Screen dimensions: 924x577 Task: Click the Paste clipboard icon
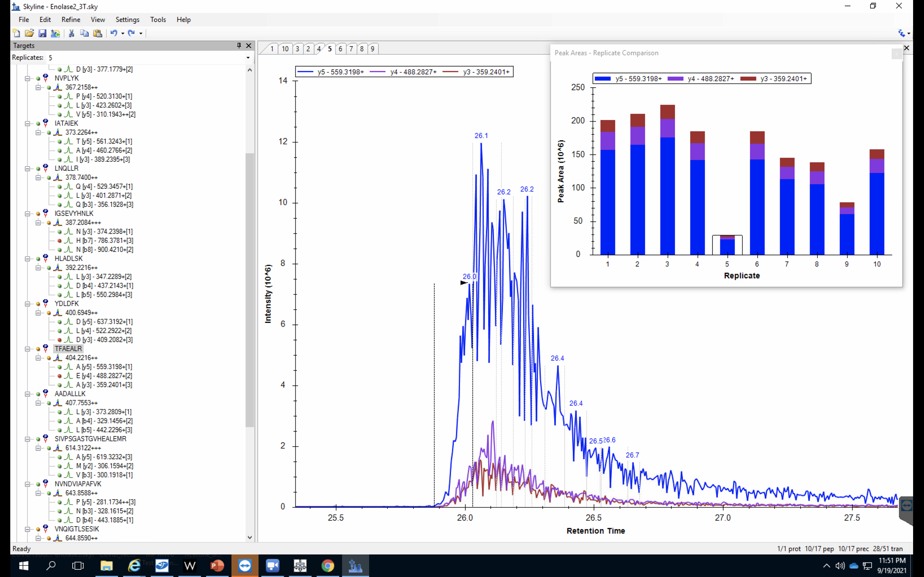coord(98,33)
